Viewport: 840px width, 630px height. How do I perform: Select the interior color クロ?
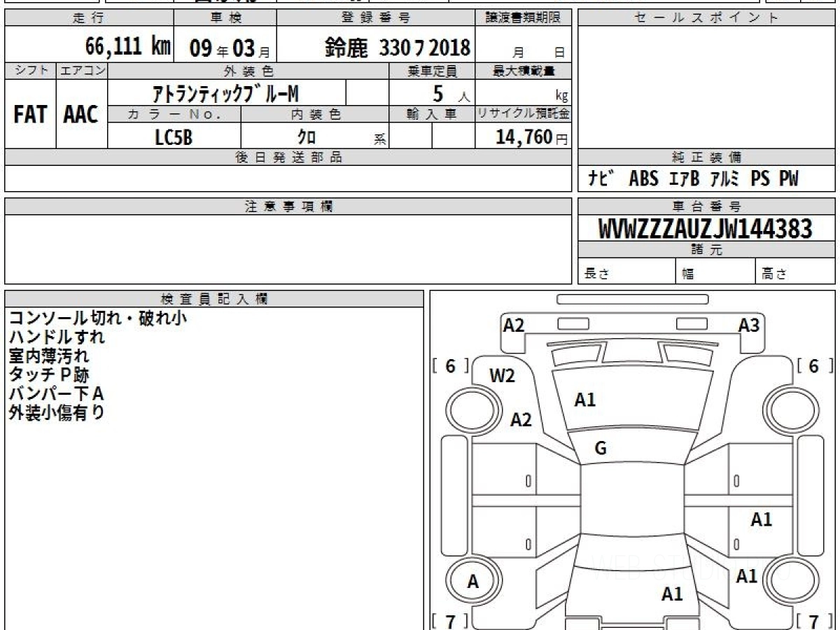(307, 136)
